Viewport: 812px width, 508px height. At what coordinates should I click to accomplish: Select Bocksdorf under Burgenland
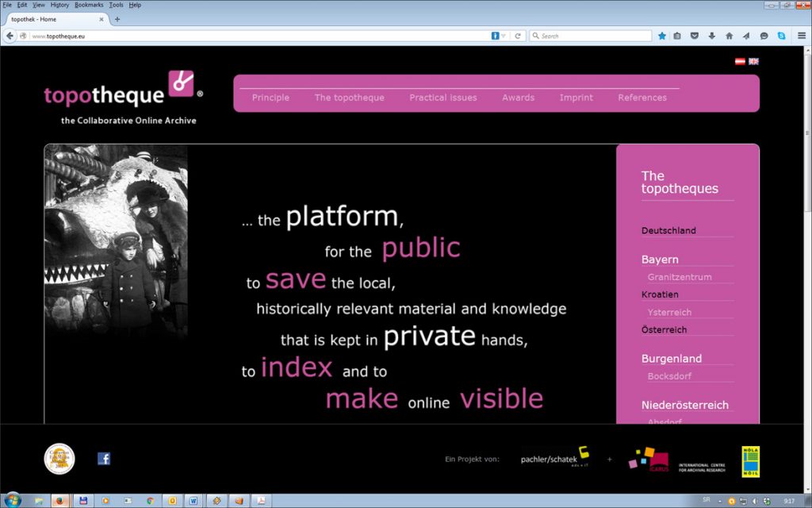(671, 376)
